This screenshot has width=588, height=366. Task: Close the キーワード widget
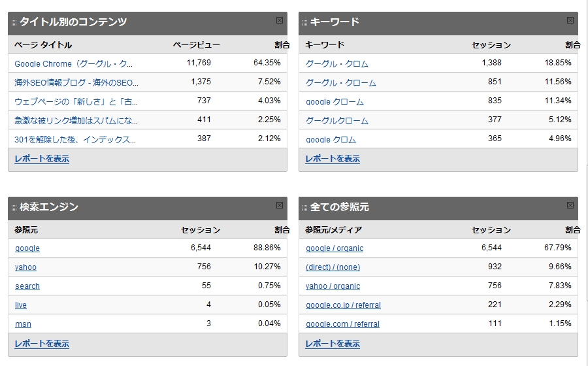pos(570,20)
